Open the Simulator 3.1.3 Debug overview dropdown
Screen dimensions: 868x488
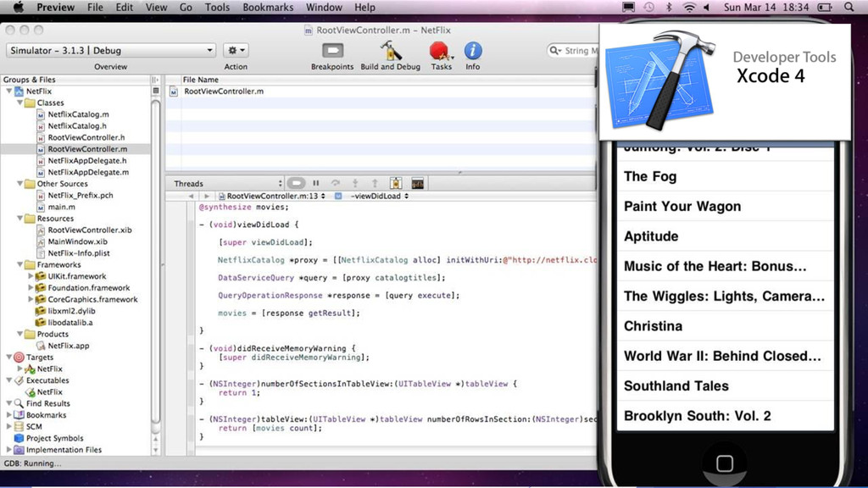[x=110, y=51]
